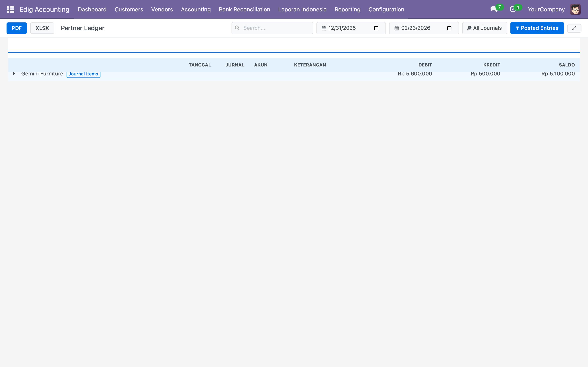Expand report to fullscreen view
Image resolution: width=588 pixels, height=367 pixels.
pyautogui.click(x=575, y=28)
